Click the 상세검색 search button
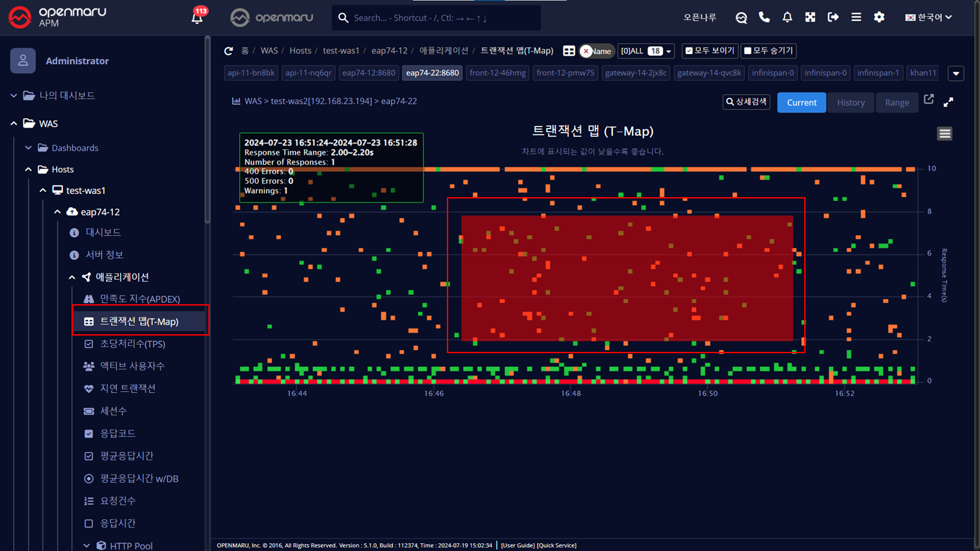The height and width of the screenshot is (551, 980). (746, 102)
